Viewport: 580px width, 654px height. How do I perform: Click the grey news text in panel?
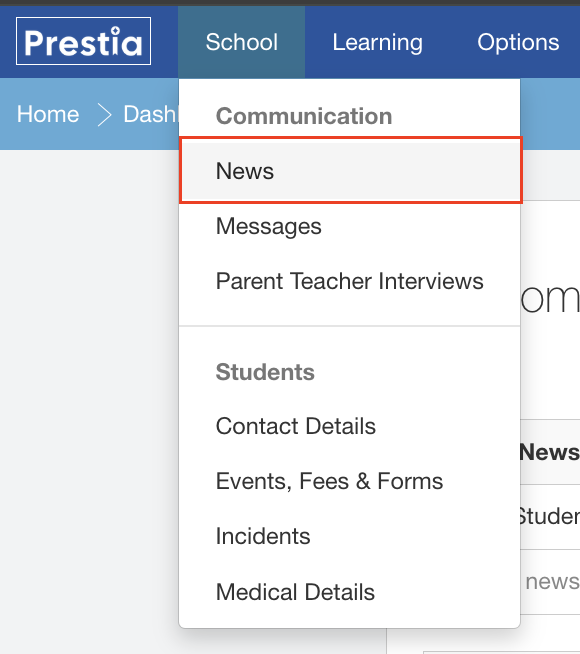click(x=552, y=581)
